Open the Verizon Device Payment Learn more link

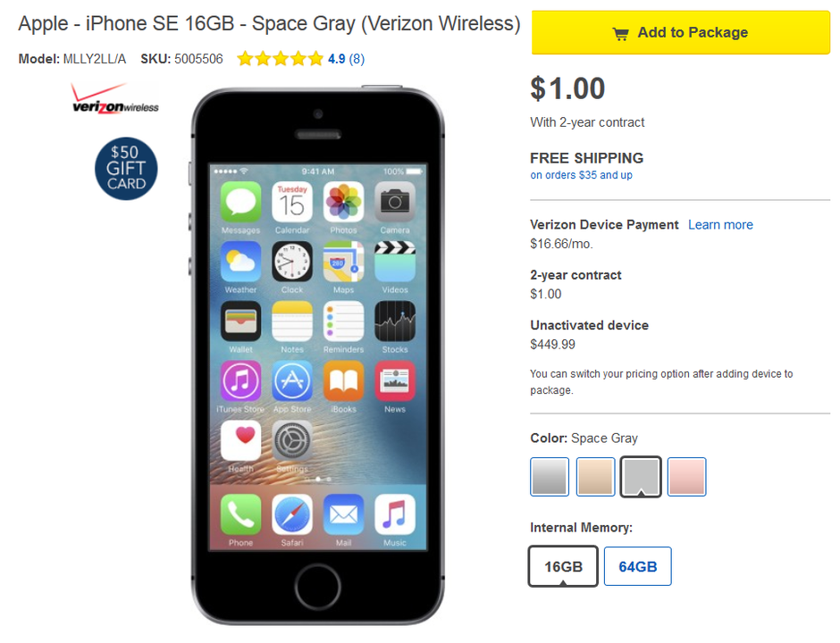pyautogui.click(x=720, y=225)
